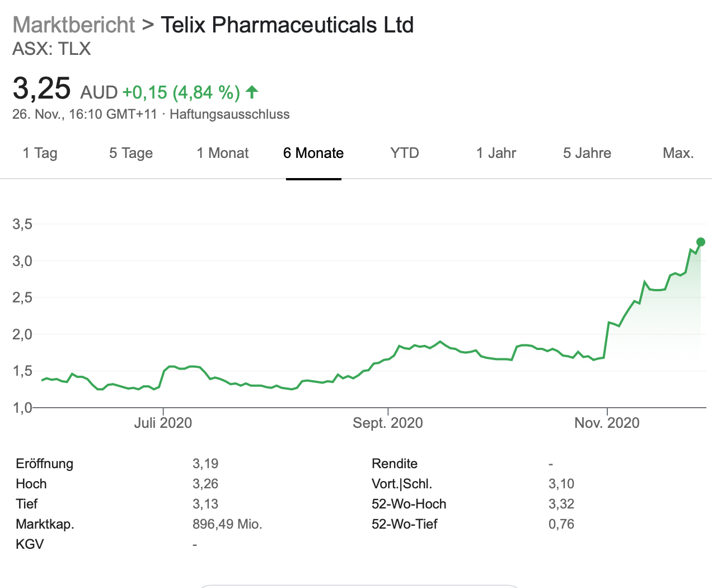Click the Marktkap. value 896,49 Mio.
The width and height of the screenshot is (712, 588).
227,524
